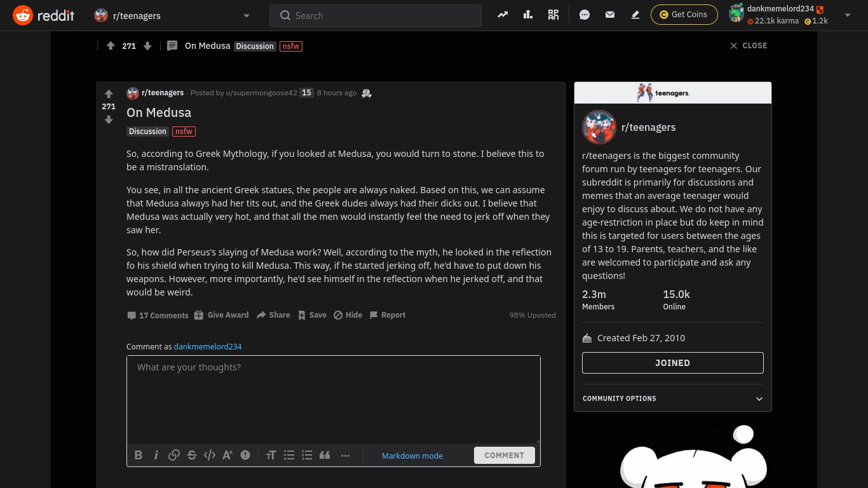Visit u/supermongoose42's profile

(261, 93)
